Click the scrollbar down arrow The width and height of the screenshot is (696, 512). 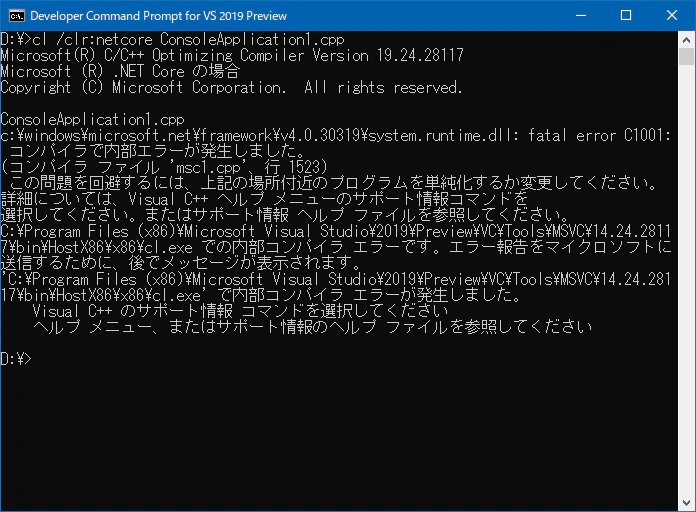tap(686, 503)
